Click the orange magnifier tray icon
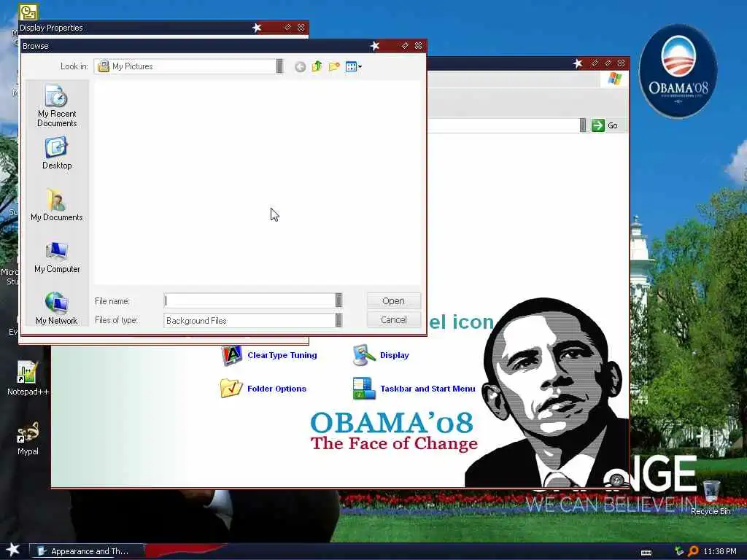The image size is (747, 560). point(693,551)
